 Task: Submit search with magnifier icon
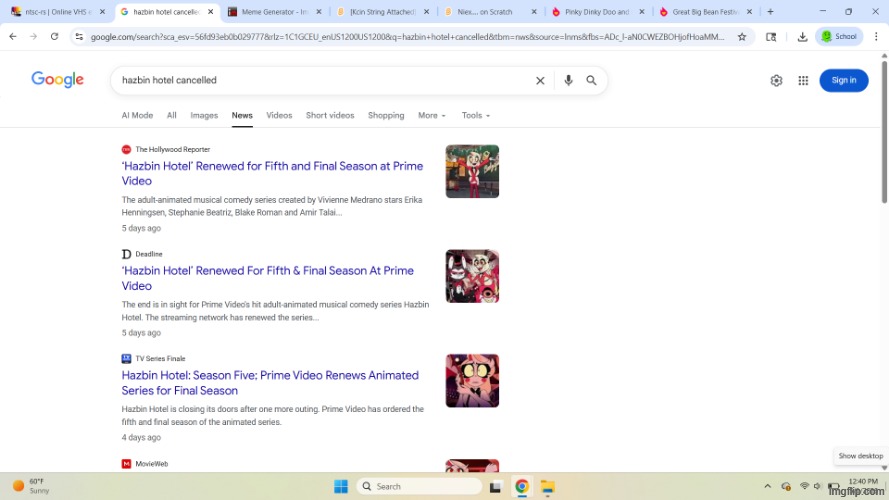591,80
